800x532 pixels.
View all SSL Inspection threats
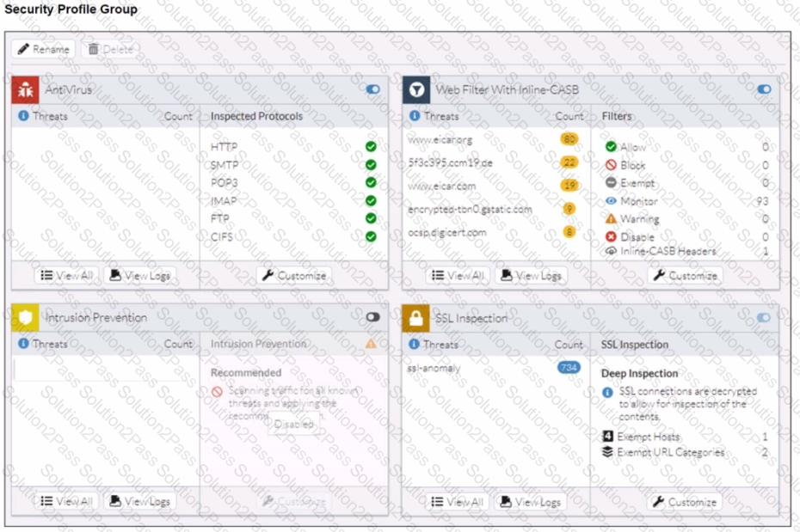[458, 502]
